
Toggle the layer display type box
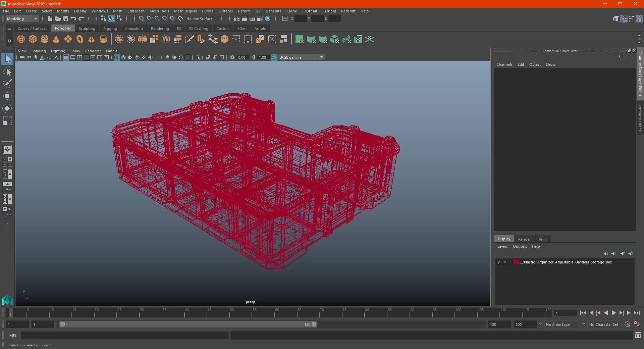(x=510, y=262)
